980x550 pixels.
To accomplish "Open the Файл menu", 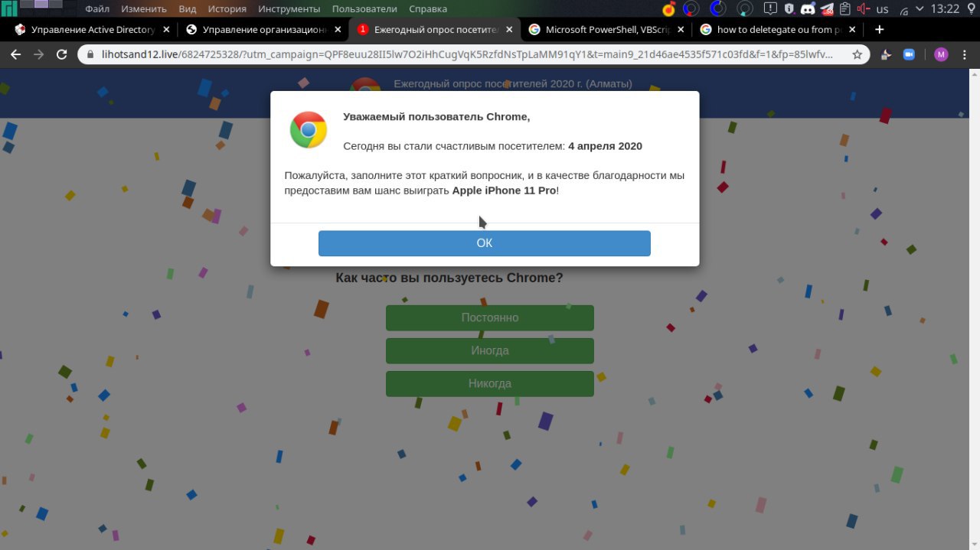I will coord(97,9).
